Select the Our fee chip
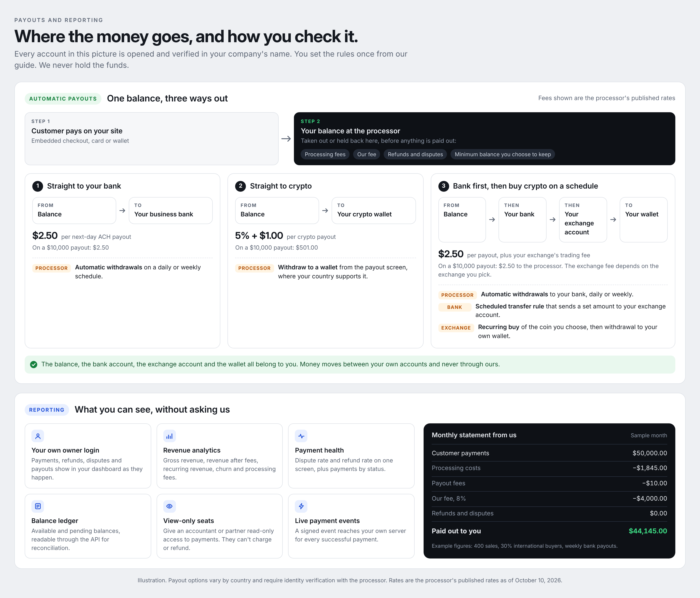700x598 pixels. point(367,154)
